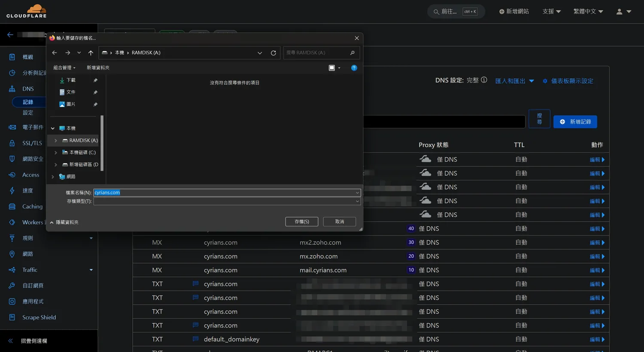
Task: Click the SSL/TLS lock icon in sidebar
Action: [12, 143]
